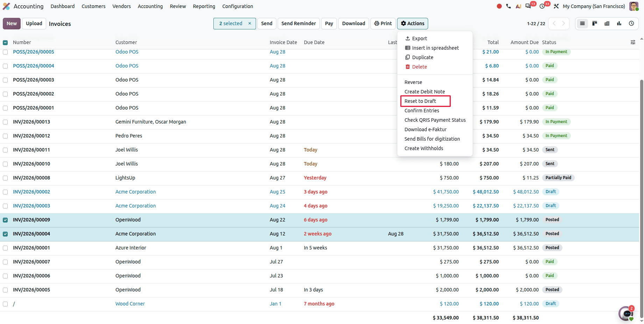The image size is (644, 324).
Task: Uncheck the select-all header checkbox
Action: click(x=5, y=43)
